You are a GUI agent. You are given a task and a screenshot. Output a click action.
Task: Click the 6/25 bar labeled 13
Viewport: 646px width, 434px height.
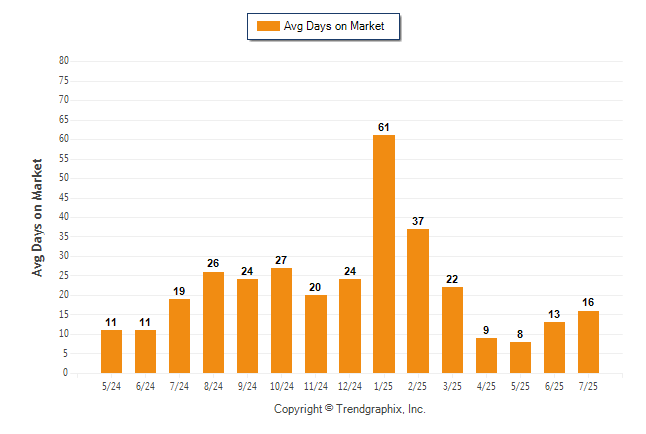click(554, 347)
